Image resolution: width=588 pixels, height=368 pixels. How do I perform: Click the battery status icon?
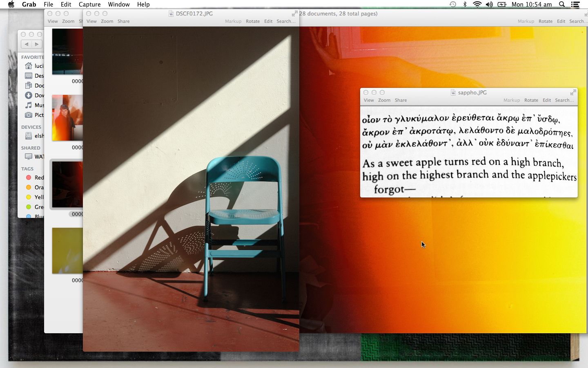coord(502,4)
